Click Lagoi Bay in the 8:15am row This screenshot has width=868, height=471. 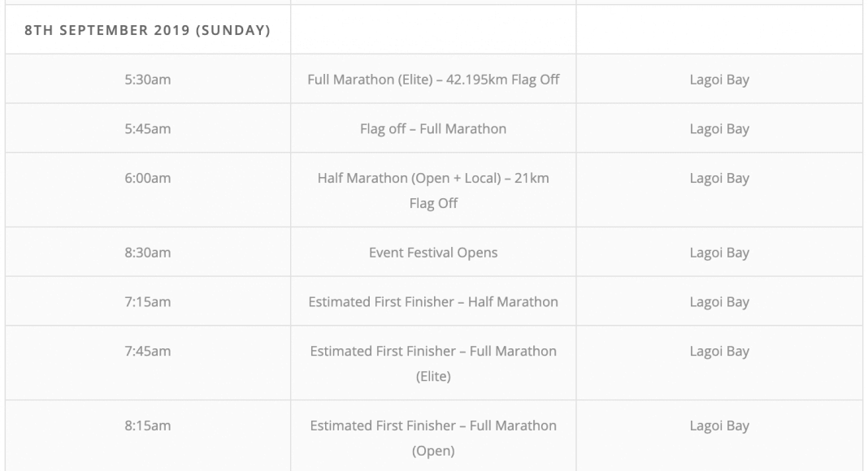pos(719,426)
